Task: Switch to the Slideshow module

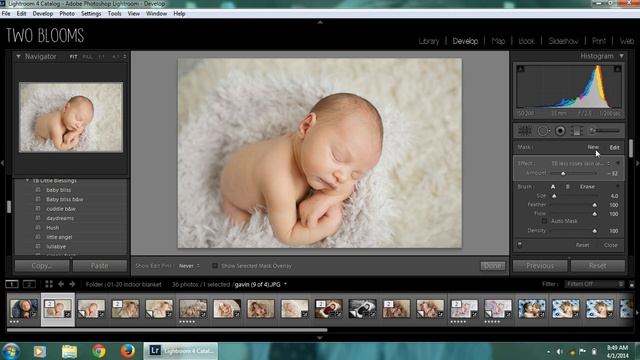Action: 563,41
